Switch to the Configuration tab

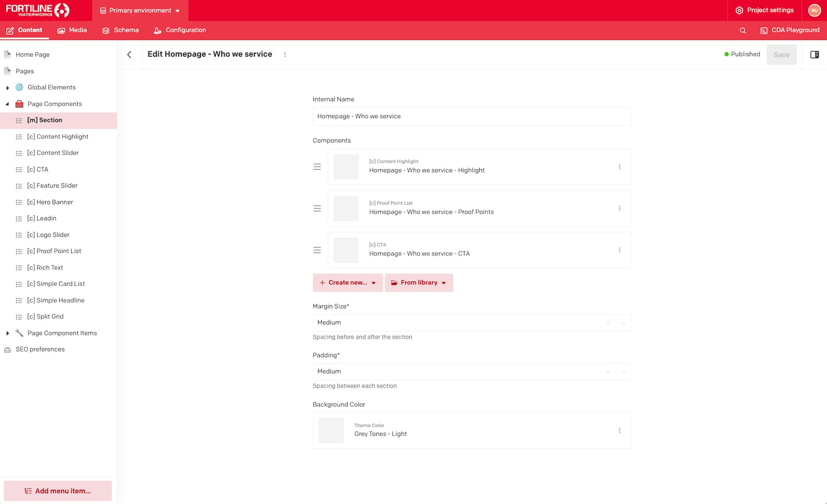click(180, 30)
